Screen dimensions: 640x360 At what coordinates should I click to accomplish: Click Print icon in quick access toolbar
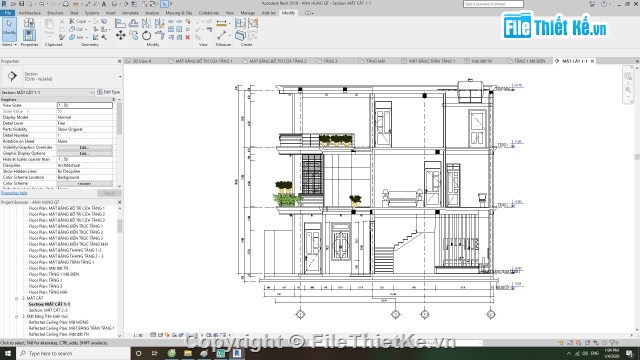tap(66, 4)
